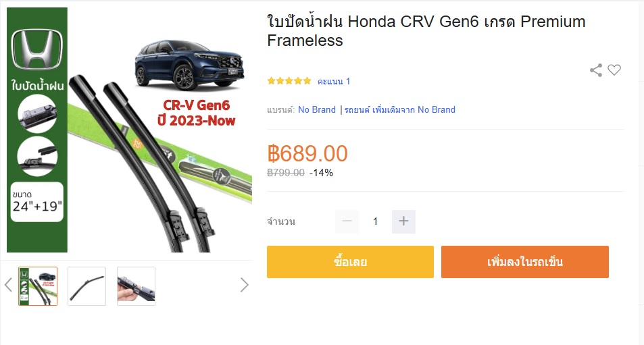Click the five-star rating stars
Screen dimensions: 644x345
click(289, 81)
